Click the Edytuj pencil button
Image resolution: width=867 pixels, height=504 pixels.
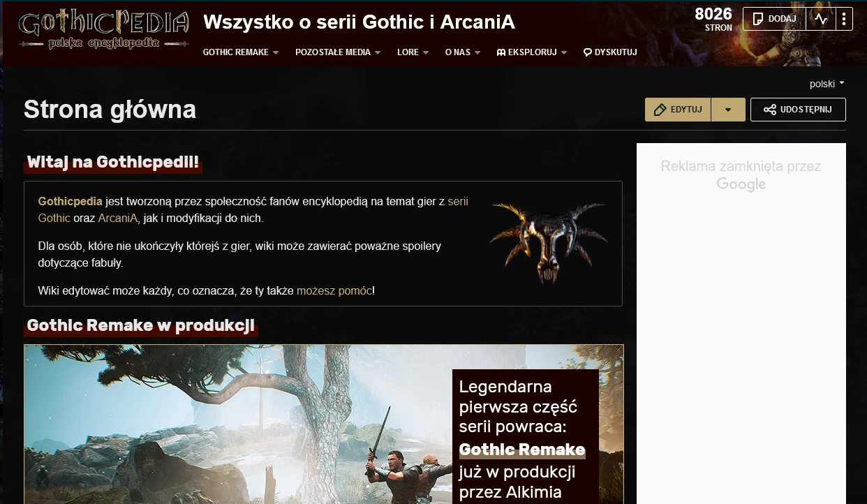coord(678,110)
